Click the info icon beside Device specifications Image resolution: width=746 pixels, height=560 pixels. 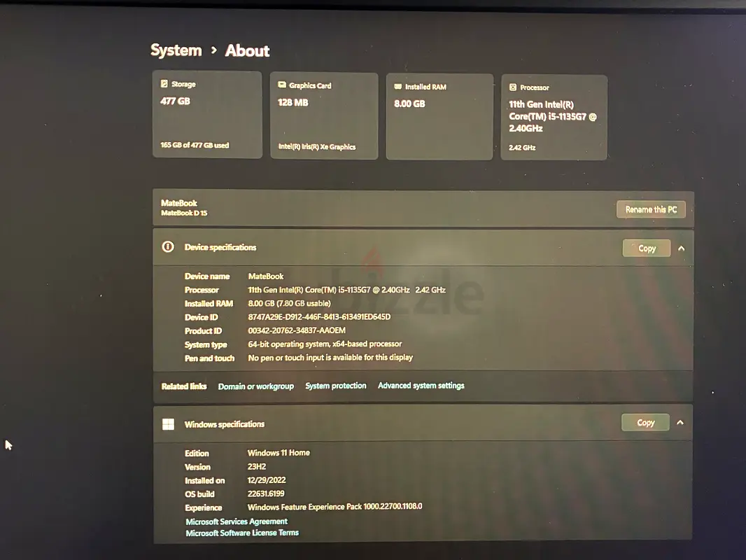168,246
